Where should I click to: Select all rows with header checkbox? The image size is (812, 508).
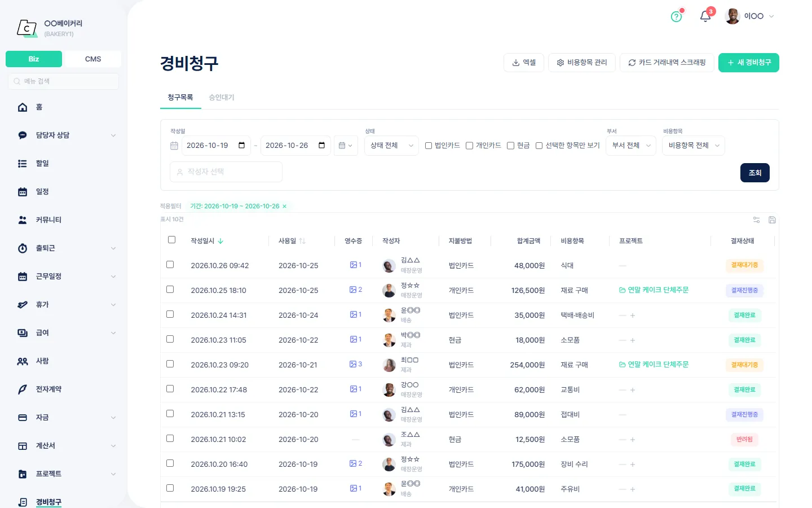click(x=171, y=240)
